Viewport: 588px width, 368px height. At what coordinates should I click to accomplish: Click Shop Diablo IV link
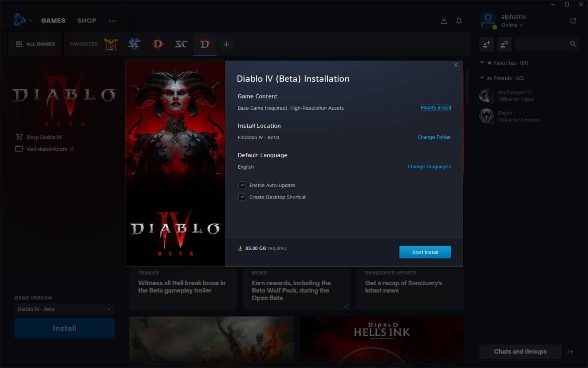44,137
